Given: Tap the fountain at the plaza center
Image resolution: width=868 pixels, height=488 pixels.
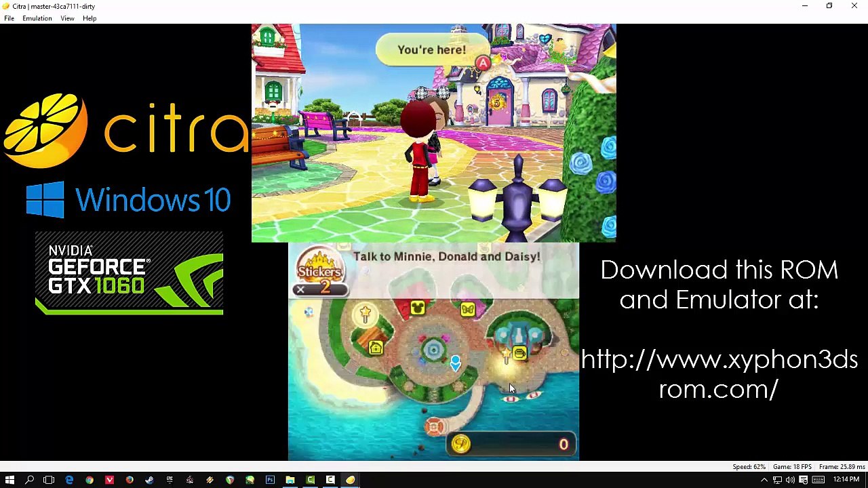Looking at the screenshot, I should coord(433,350).
